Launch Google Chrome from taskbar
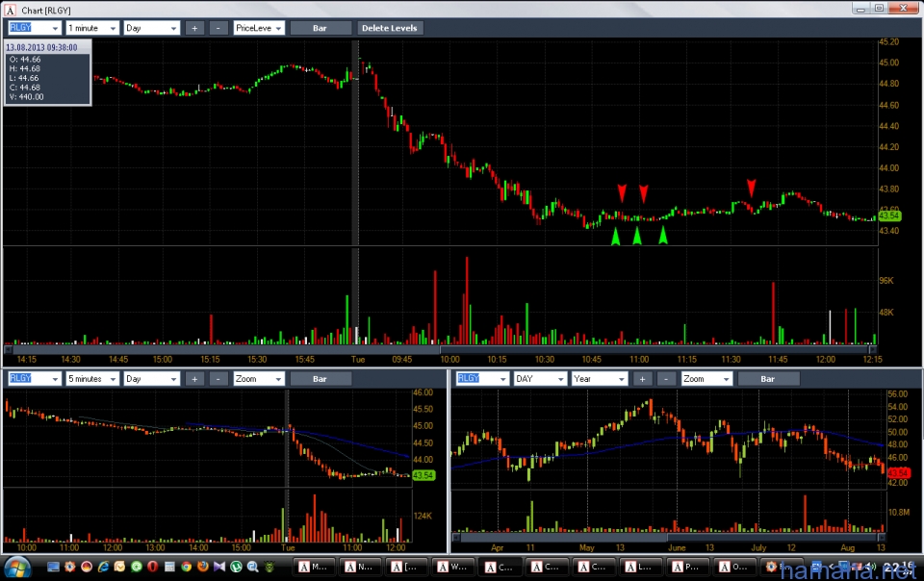Screen dimensions: 924x581 pos(186,567)
